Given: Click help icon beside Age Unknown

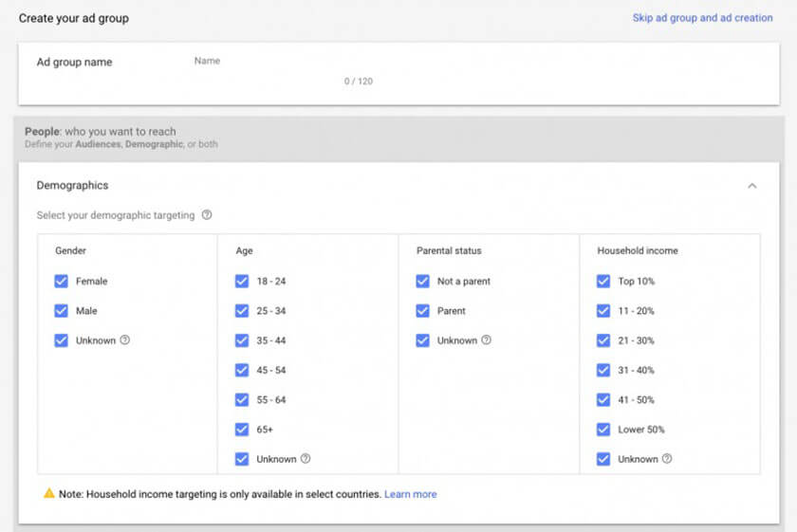Looking at the screenshot, I should (306, 459).
